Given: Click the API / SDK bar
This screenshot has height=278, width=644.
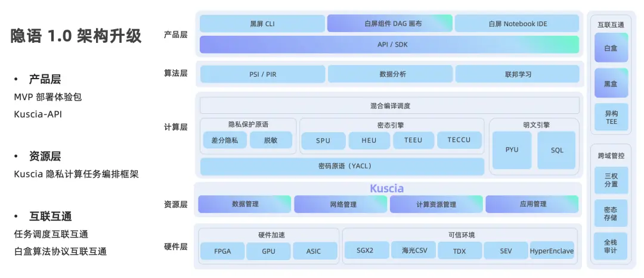Looking at the screenshot, I should (389, 45).
